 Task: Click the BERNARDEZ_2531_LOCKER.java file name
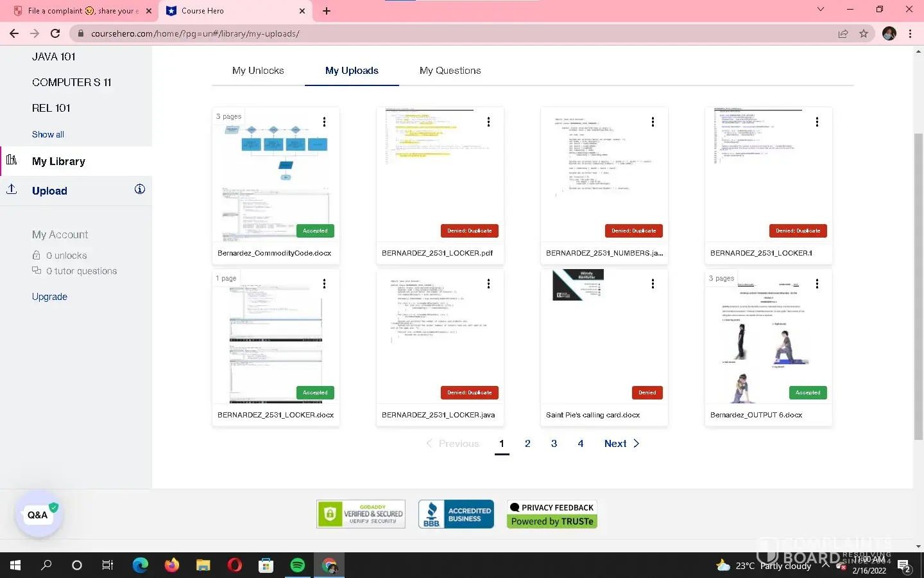click(438, 415)
